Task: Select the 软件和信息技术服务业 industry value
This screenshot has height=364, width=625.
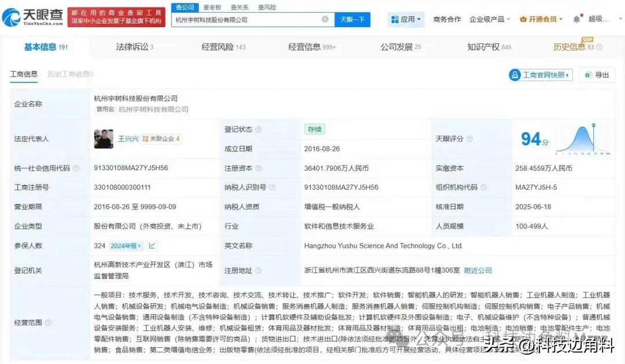Action: coord(339,226)
